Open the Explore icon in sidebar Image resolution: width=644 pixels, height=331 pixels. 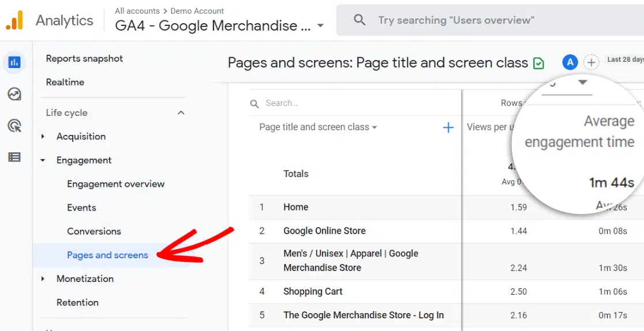(x=14, y=94)
